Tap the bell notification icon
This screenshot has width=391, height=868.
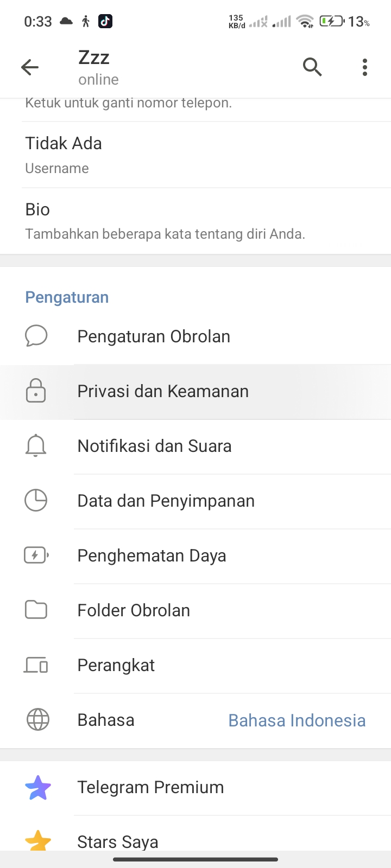click(x=36, y=446)
